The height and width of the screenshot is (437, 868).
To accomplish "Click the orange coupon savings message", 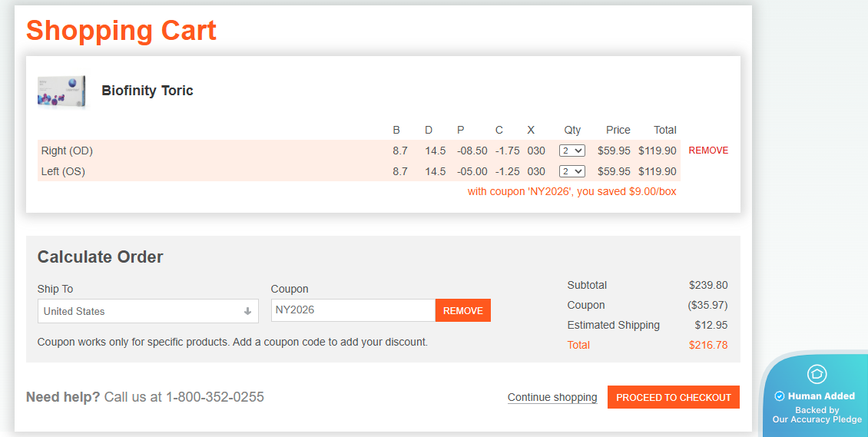I will [x=571, y=191].
